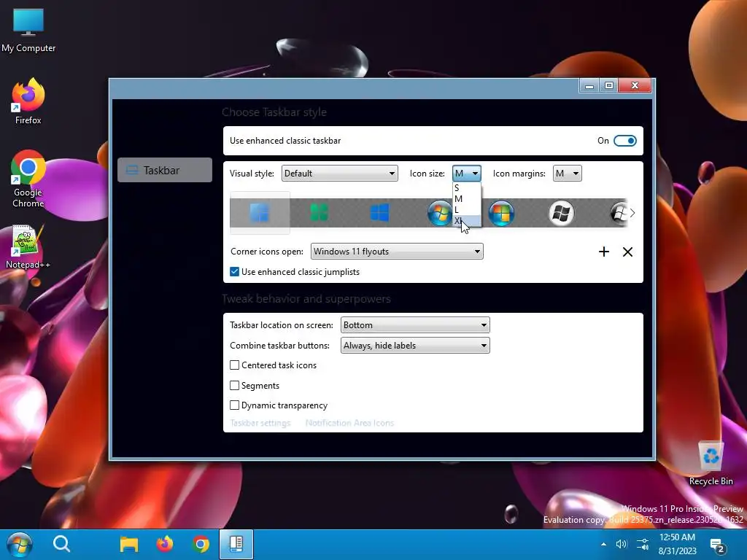Choose S in icon size list

click(x=467, y=187)
